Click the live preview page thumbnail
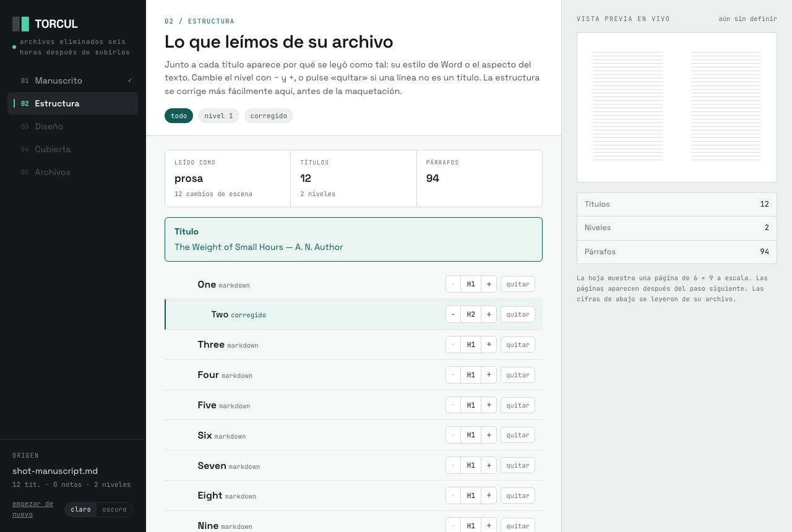Viewport: 792px width, 532px height. coord(677,107)
